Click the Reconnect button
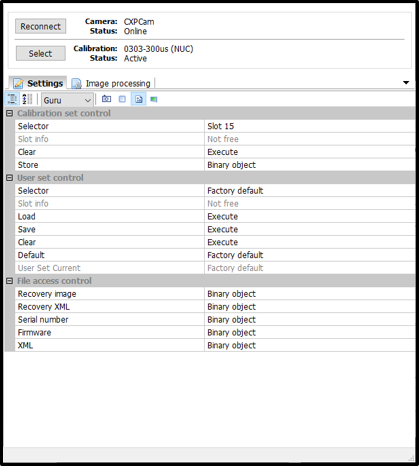 tap(40, 26)
